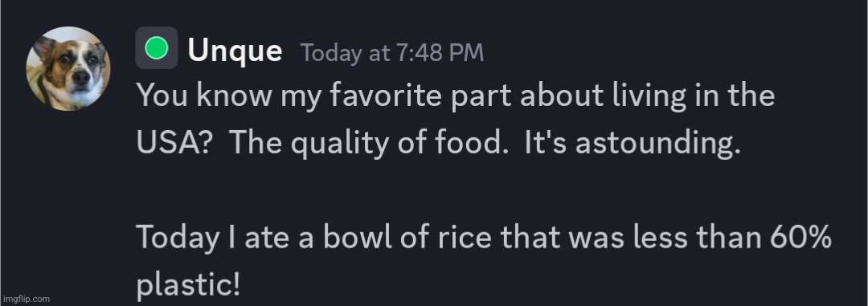The width and height of the screenshot is (868, 306).
Task: Open the Unque username profile
Action: (x=235, y=51)
